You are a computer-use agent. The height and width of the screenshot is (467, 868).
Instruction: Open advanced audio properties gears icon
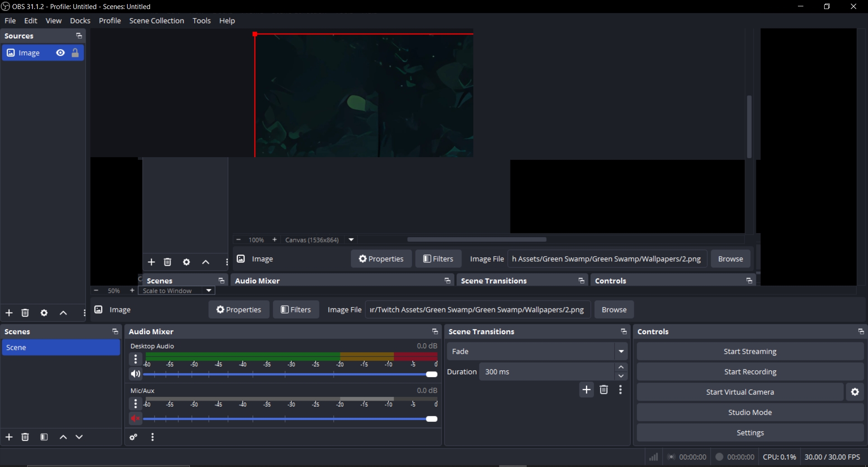[133, 437]
